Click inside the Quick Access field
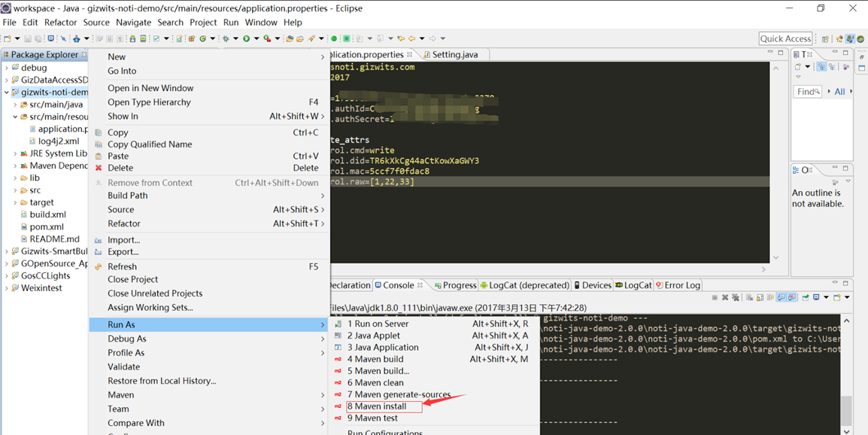The width and height of the screenshot is (868, 435). click(785, 38)
